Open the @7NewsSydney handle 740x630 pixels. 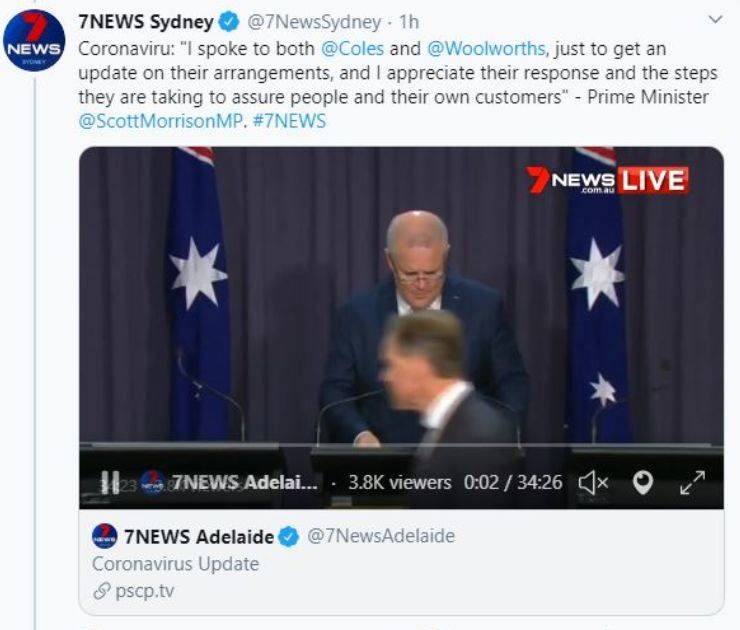click(314, 22)
